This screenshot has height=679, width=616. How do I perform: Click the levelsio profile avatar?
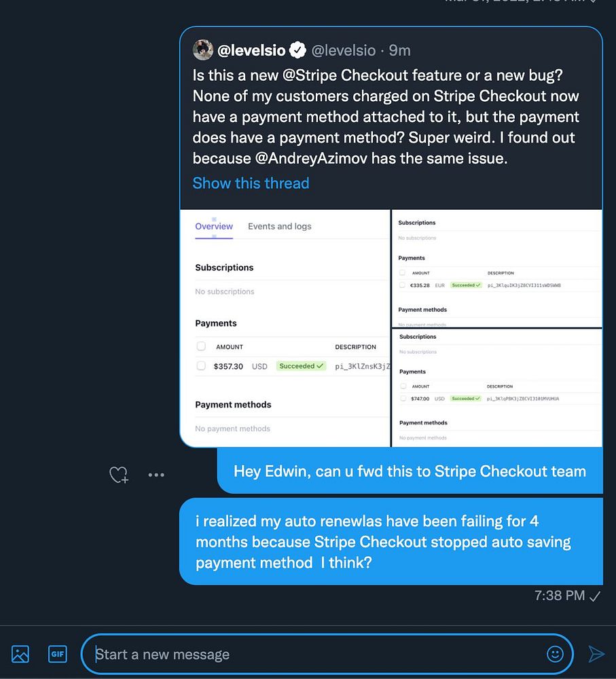[x=203, y=50]
